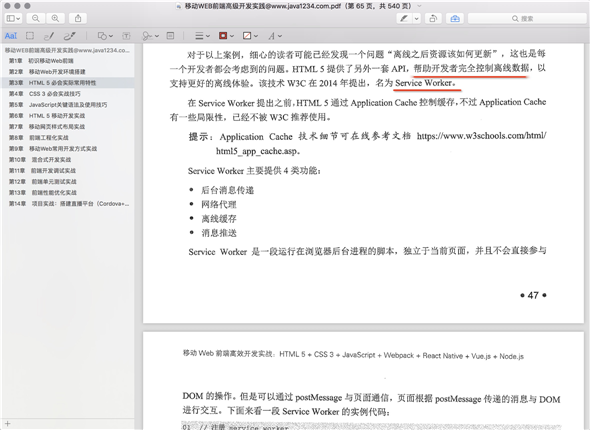
Task: Open the Highlight color dropdown arrow
Action: (417, 18)
